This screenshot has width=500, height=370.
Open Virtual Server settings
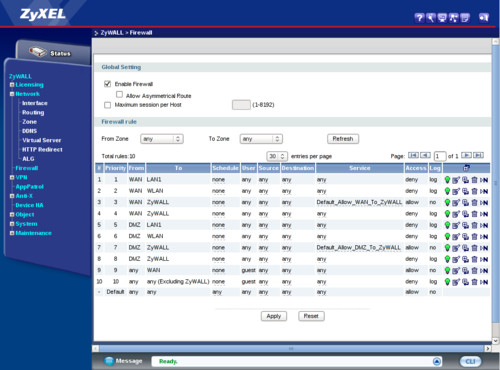[x=42, y=140]
